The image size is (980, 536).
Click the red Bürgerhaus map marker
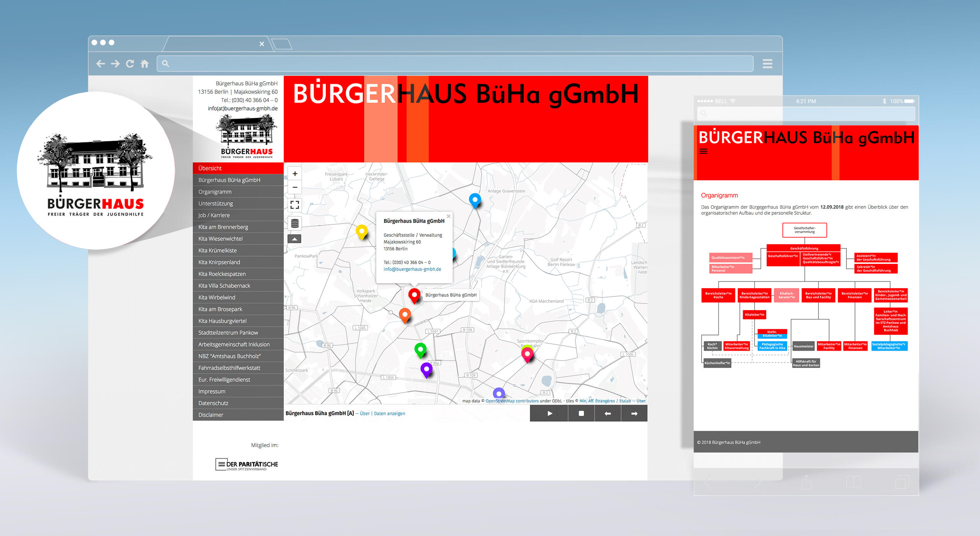[414, 295]
